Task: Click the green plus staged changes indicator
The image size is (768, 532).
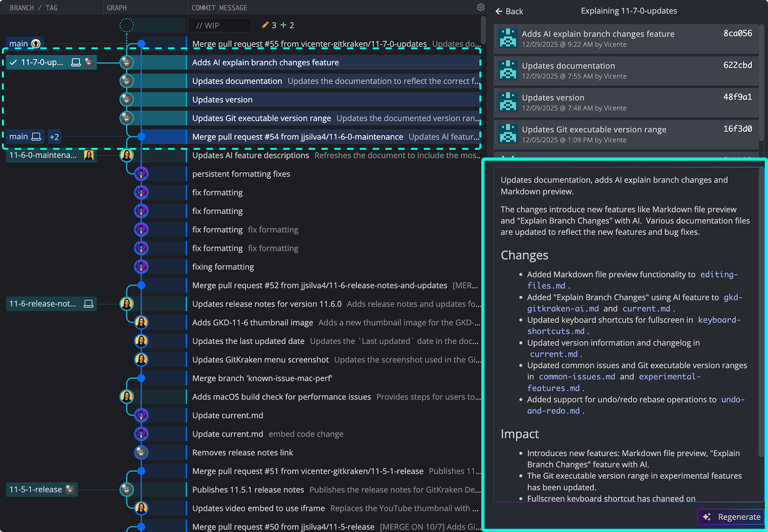Action: click(x=285, y=25)
